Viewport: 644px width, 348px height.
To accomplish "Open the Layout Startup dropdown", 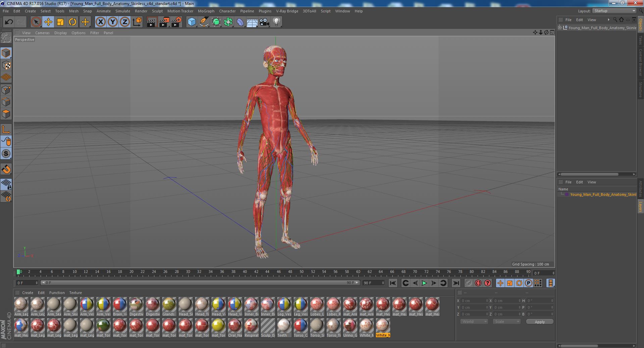I will [x=614, y=11].
